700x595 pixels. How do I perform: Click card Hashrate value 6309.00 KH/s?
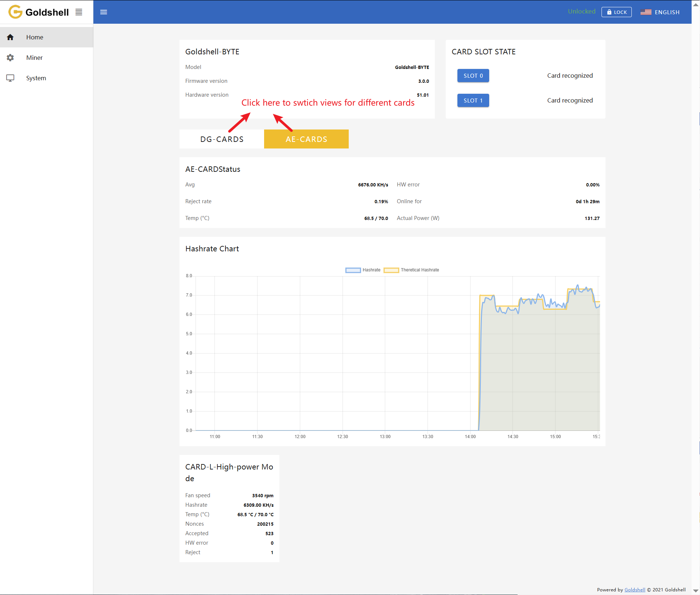click(x=259, y=505)
